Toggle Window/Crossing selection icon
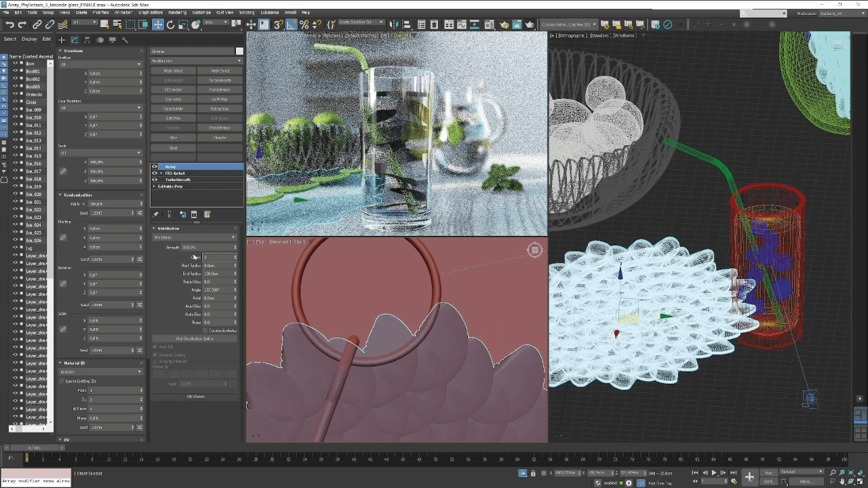Viewport: 868px width, 488px height. coord(143,24)
